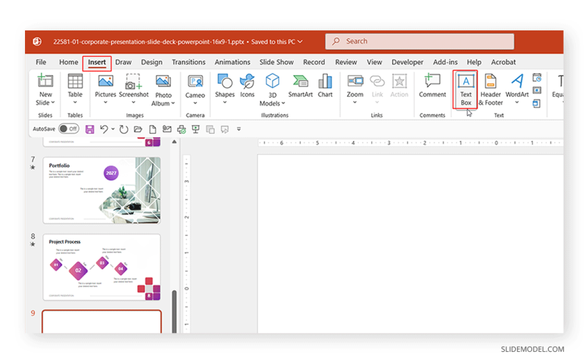
Task: Click the Icons insert button
Action: coord(247,86)
